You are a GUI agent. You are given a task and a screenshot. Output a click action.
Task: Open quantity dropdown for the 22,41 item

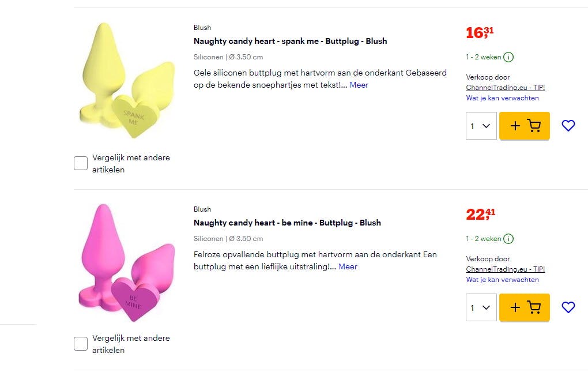pyautogui.click(x=481, y=307)
